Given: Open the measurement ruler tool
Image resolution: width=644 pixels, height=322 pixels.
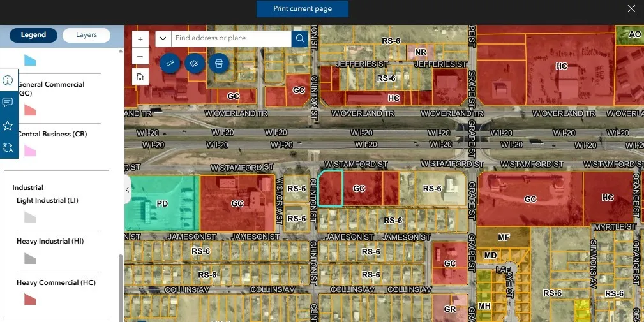Looking at the screenshot, I should pos(170,63).
